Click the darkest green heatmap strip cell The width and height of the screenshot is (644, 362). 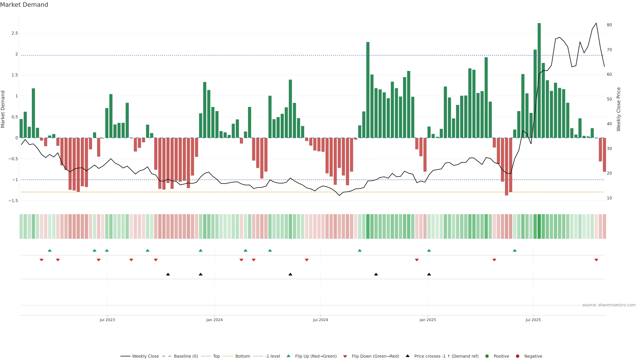[539, 226]
